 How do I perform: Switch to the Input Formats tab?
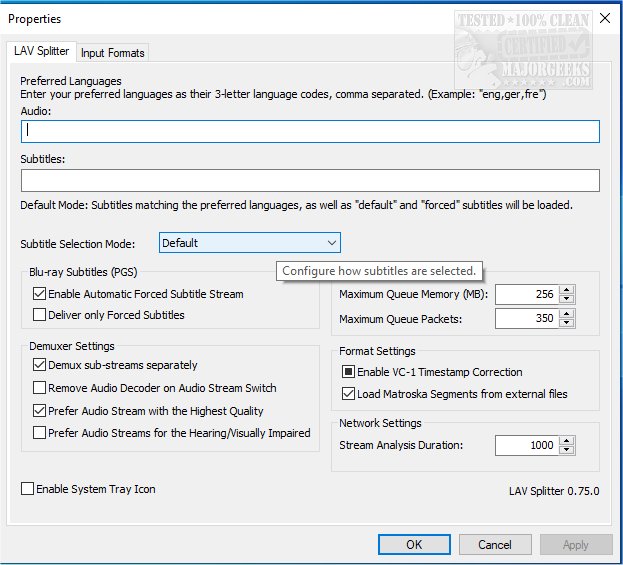(x=112, y=53)
